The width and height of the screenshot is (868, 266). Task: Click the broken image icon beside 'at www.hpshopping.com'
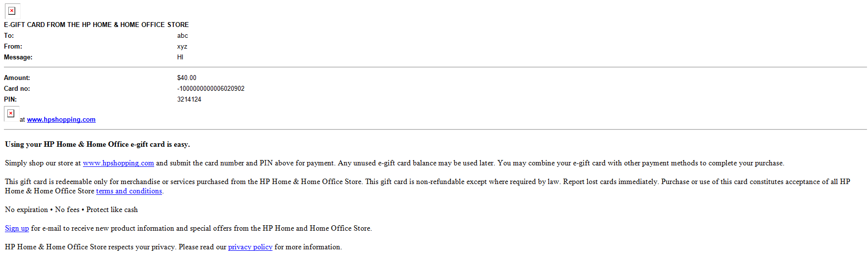11,113
